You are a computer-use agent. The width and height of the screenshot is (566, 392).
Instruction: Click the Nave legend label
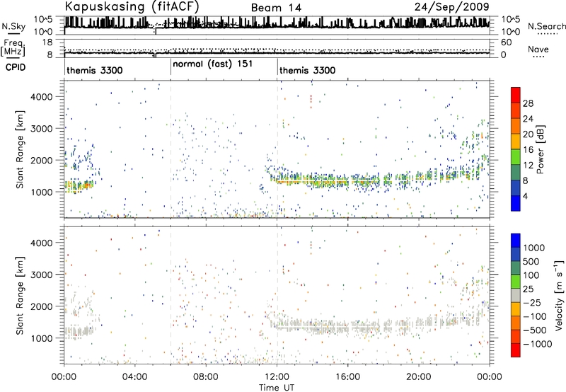pyautogui.click(x=538, y=49)
